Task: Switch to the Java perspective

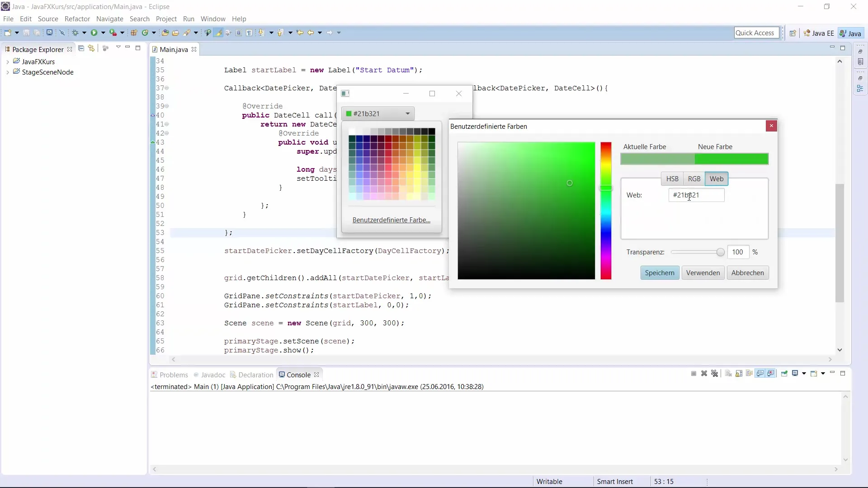Action: (x=850, y=33)
